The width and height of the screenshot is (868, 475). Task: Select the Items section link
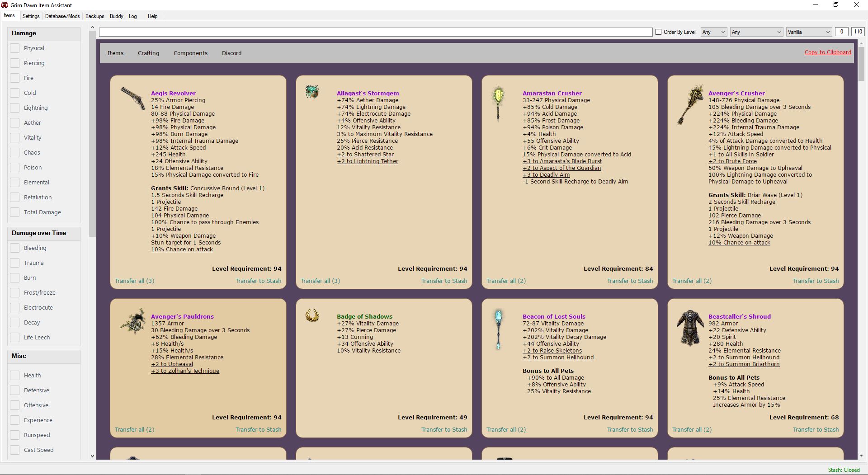point(115,53)
